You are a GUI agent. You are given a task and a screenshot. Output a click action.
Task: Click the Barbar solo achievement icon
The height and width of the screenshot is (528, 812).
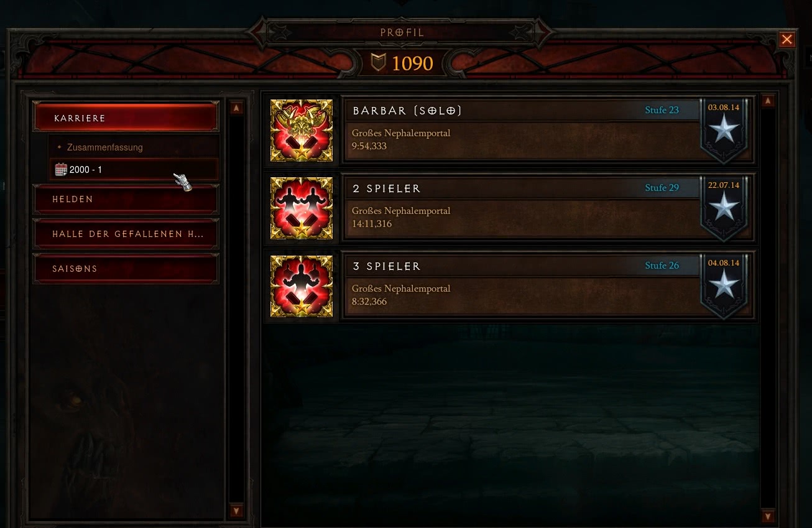click(302, 131)
